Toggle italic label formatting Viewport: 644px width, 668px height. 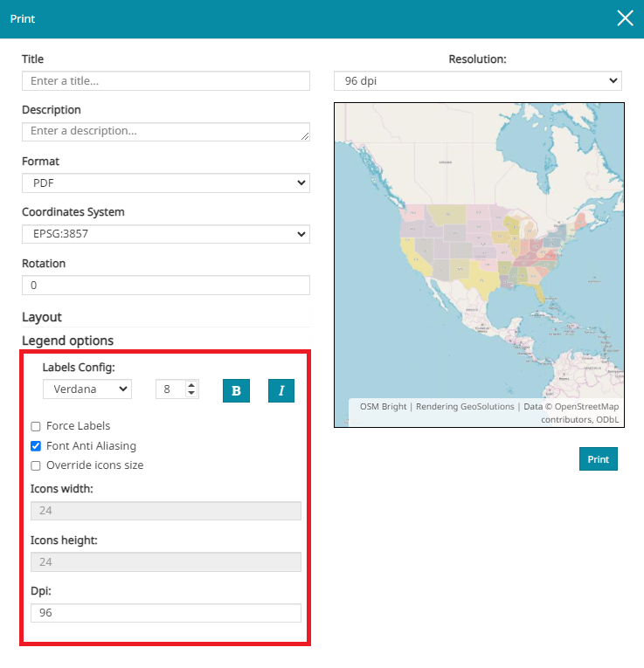tap(280, 390)
